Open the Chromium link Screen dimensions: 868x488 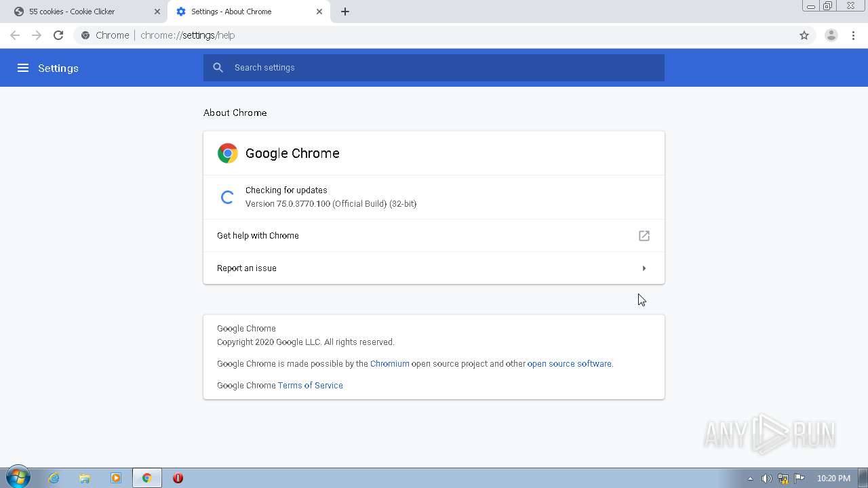pyautogui.click(x=390, y=364)
